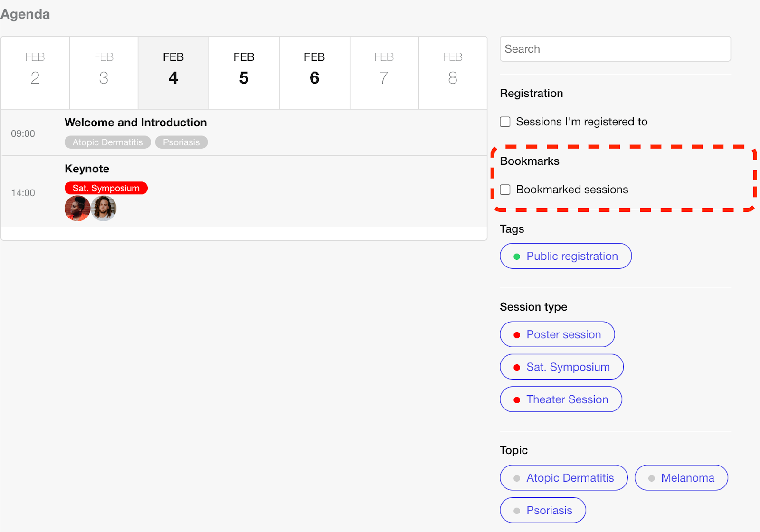Enable Sessions I'm registered to checkbox

pos(505,122)
